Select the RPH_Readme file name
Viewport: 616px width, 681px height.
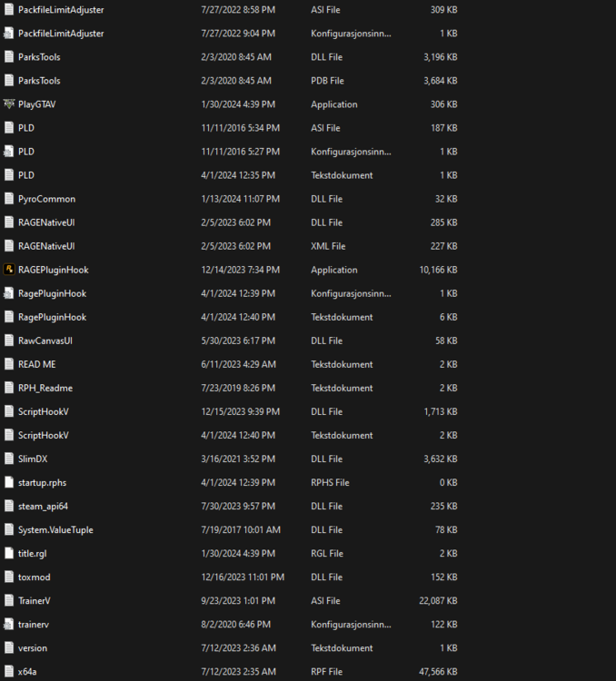45,389
